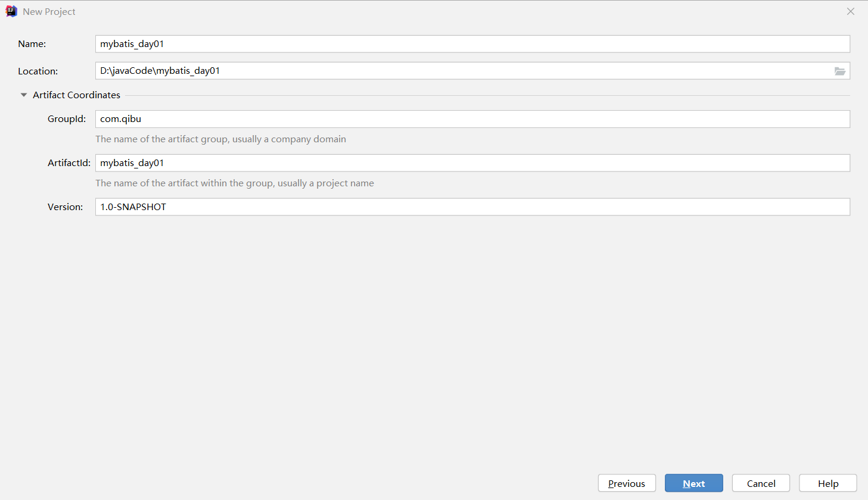Image resolution: width=868 pixels, height=500 pixels.
Task: Open Help for the wizard
Action: 828,483
